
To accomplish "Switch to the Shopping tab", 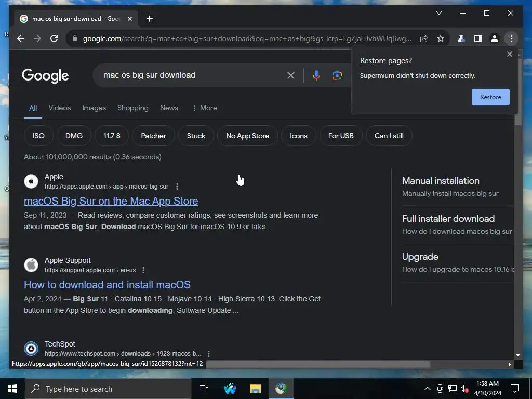I will pyautogui.click(x=132, y=108).
